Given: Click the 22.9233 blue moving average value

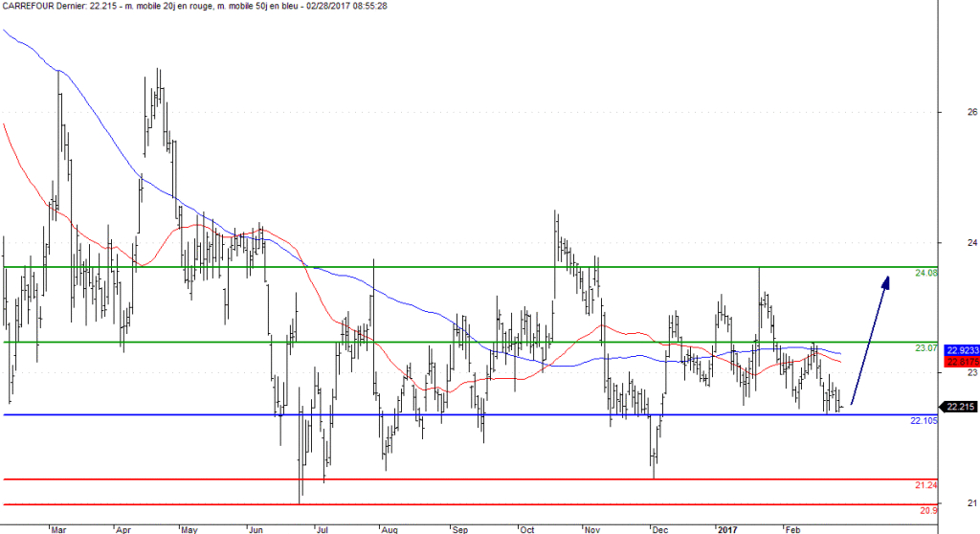Looking at the screenshot, I should [x=962, y=351].
